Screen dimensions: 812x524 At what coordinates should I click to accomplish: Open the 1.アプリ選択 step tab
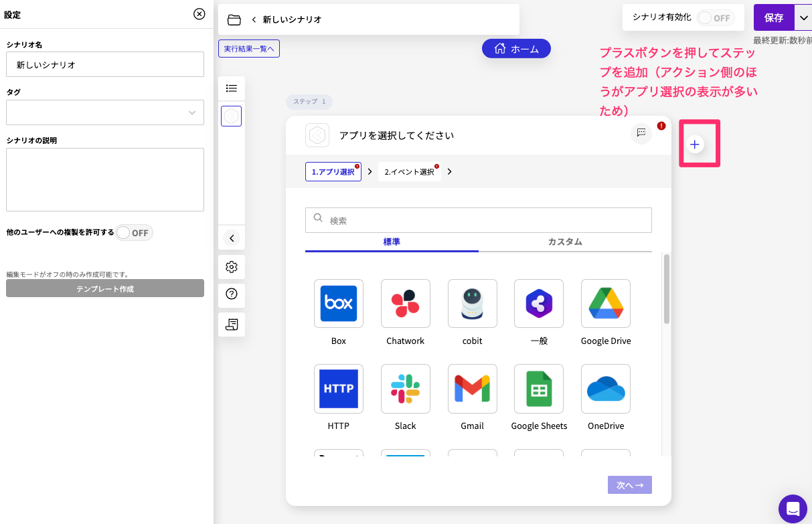(x=333, y=172)
